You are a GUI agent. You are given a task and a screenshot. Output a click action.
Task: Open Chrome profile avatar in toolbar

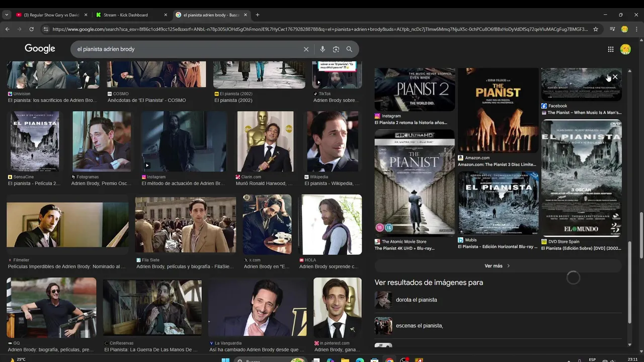[624, 29]
